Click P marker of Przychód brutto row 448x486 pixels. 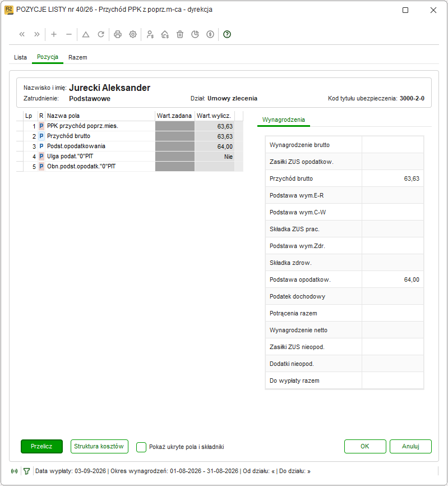41,136
